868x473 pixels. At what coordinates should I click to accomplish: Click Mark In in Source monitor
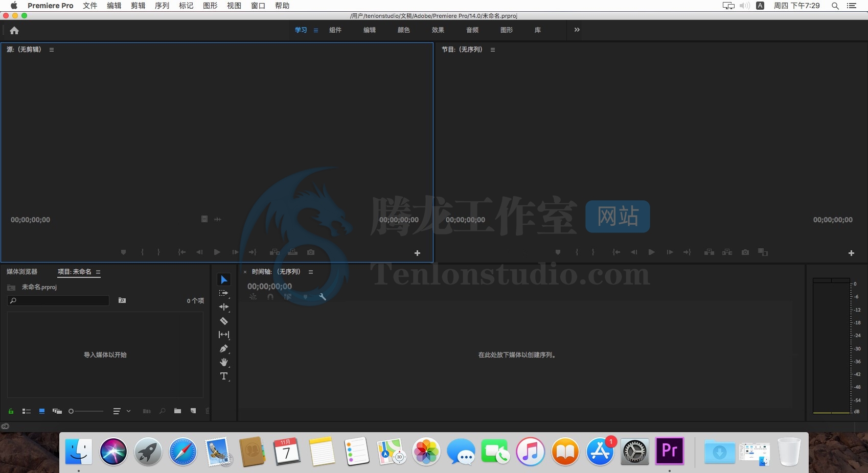click(x=142, y=252)
